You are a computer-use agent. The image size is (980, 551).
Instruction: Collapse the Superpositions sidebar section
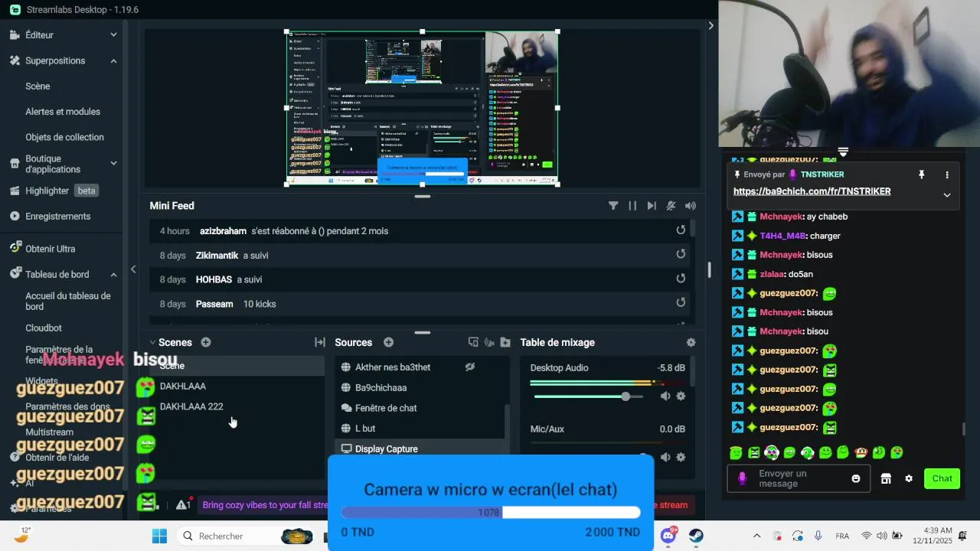tap(113, 60)
